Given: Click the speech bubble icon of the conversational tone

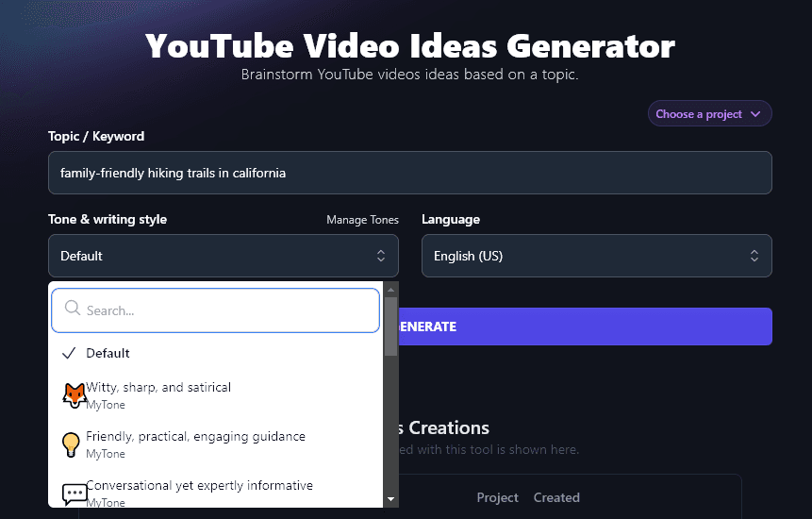Looking at the screenshot, I should point(75,494).
